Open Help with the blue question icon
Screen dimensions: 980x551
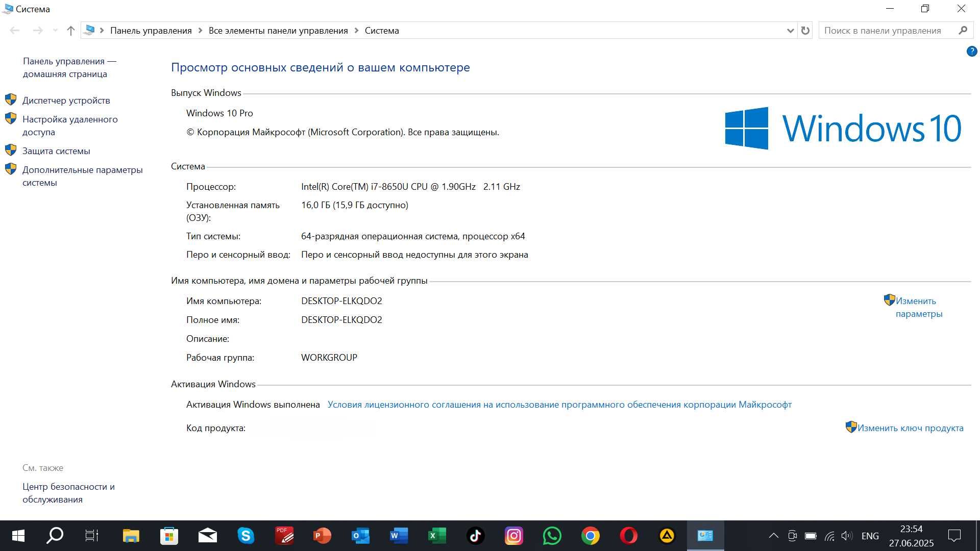pos(972,52)
